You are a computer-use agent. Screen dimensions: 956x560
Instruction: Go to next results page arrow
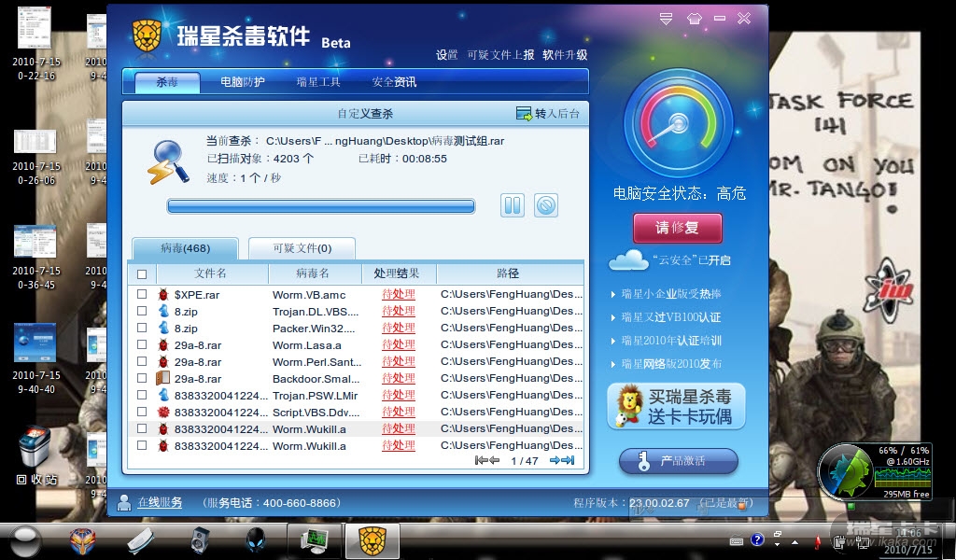tap(555, 461)
